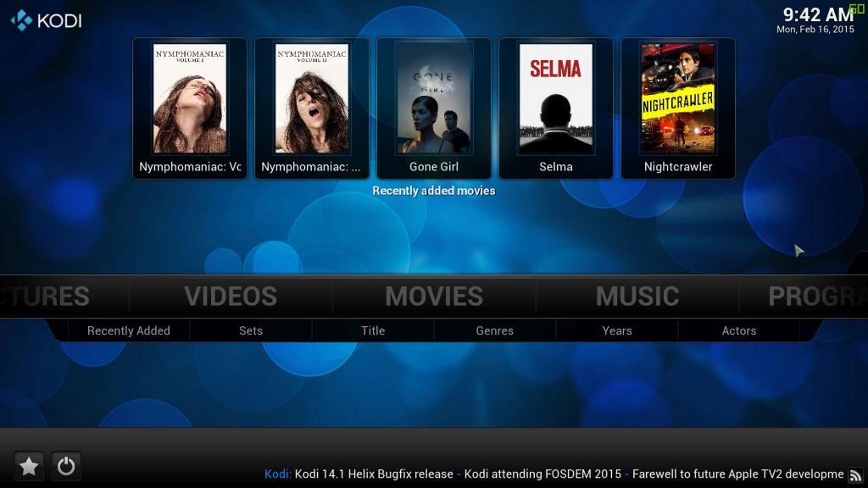Click the blue 'Kodi:' feed label
Viewport: 868px width, 488px height.
tap(278, 474)
